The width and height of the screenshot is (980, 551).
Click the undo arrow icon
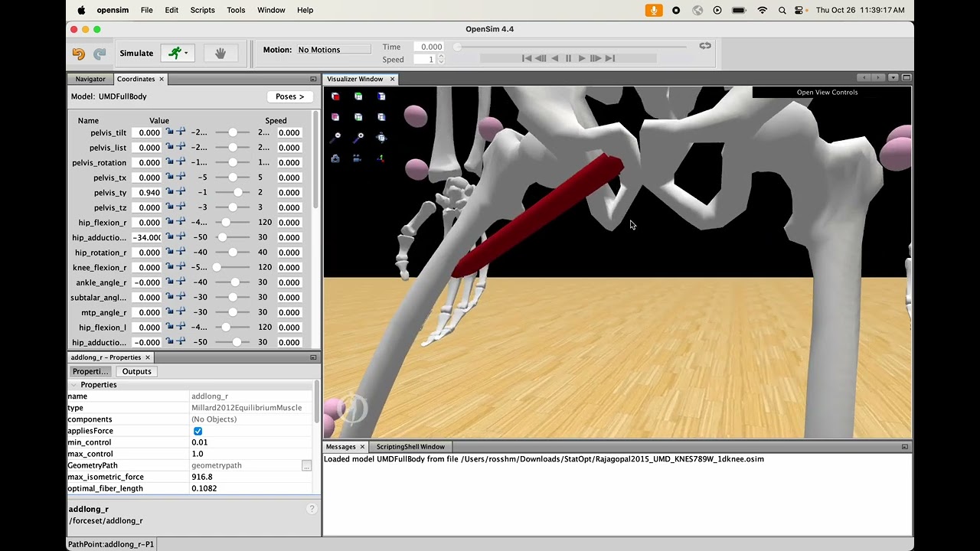(x=79, y=54)
